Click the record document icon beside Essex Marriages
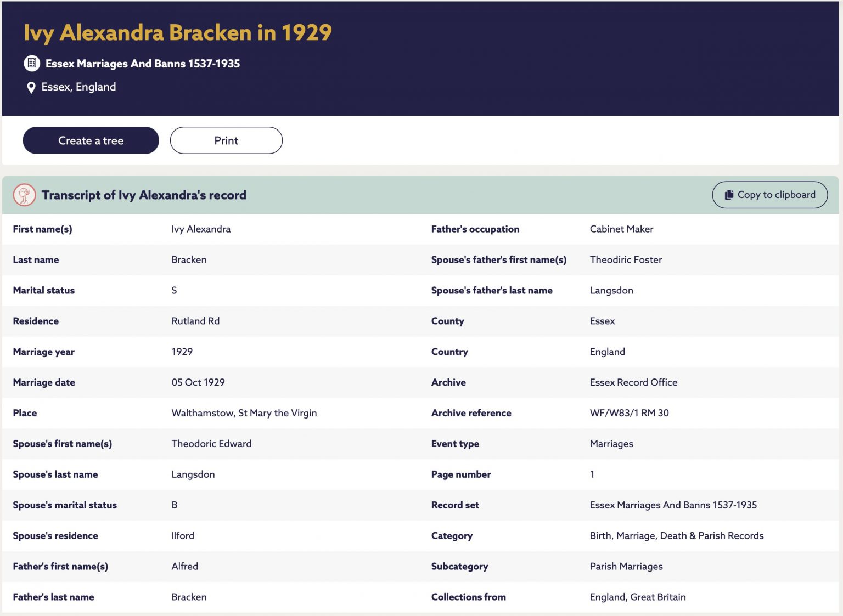Viewport: 843px width, 616px height. pyautogui.click(x=32, y=64)
